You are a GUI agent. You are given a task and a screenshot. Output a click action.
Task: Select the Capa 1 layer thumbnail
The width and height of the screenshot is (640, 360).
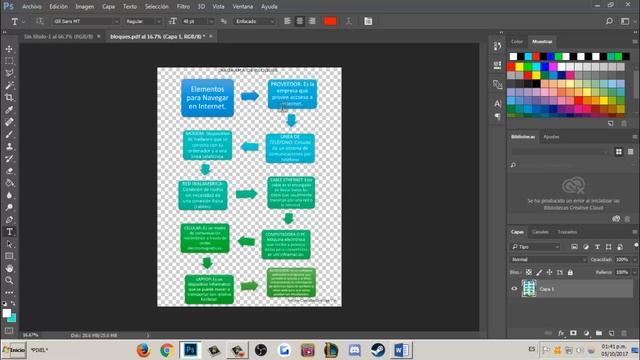pos(529,289)
